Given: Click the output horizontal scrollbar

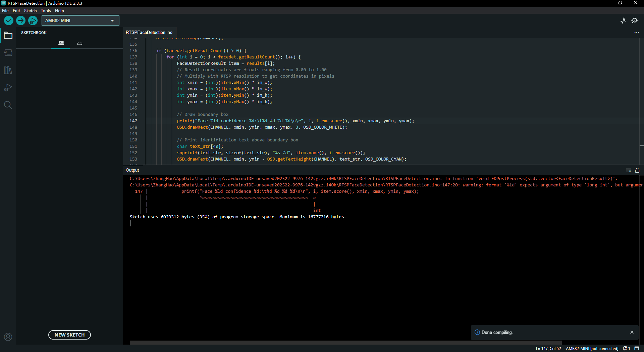Looking at the screenshot, I should pyautogui.click(x=345, y=343).
